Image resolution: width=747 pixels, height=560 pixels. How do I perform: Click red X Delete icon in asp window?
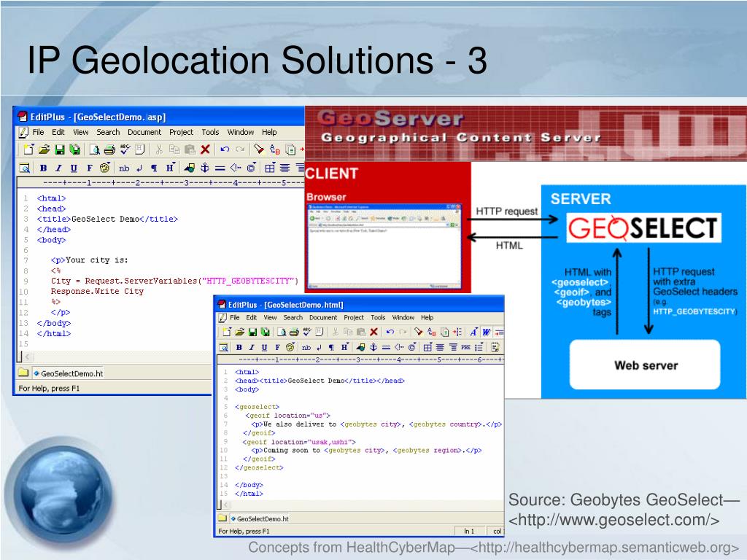click(x=205, y=149)
